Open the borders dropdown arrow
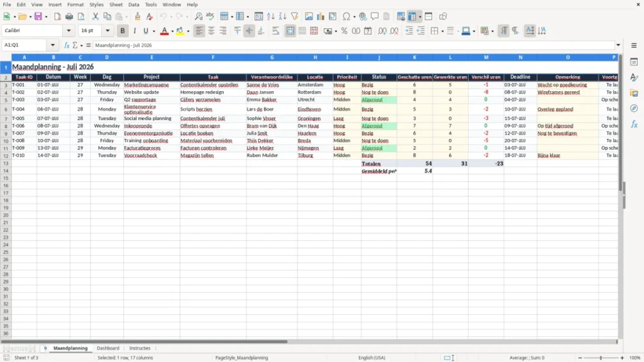The image size is (644, 362). point(442,31)
